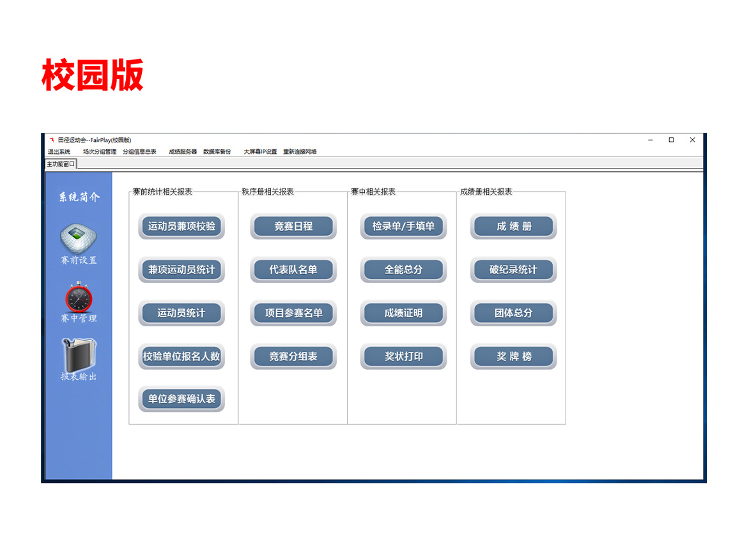Switch to the 主功能窗口 tab

pos(61,164)
